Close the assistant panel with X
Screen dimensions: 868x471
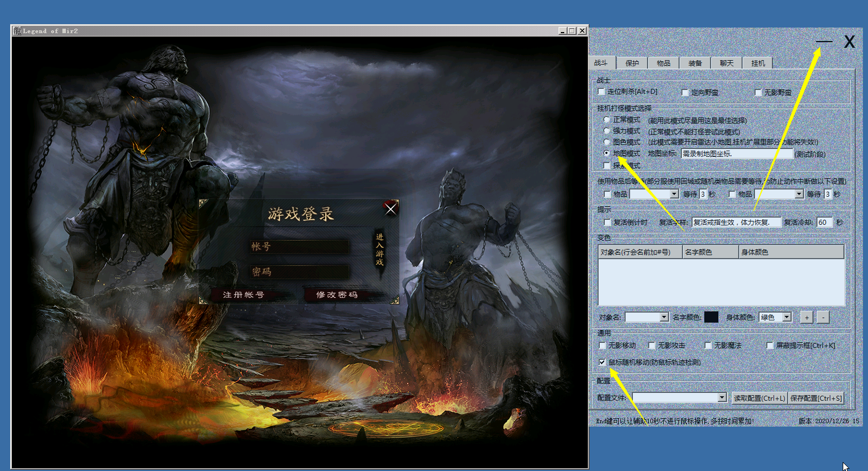coord(849,42)
